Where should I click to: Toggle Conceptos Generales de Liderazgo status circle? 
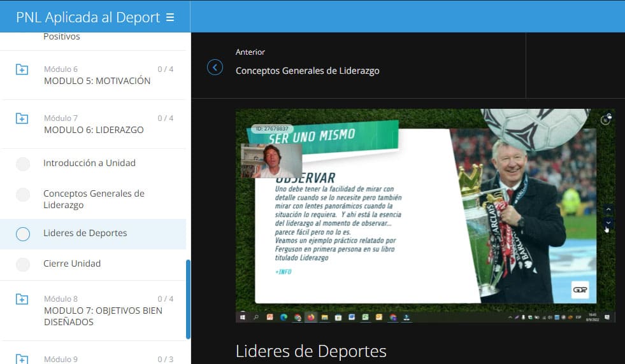(x=23, y=195)
